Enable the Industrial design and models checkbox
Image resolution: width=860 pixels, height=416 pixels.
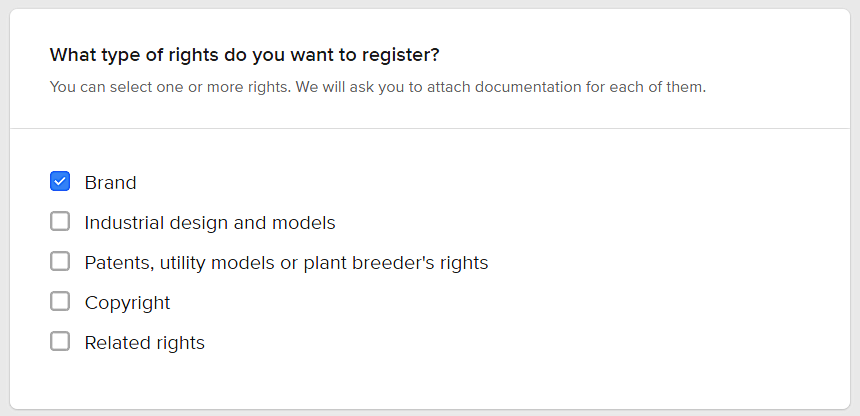[60, 222]
